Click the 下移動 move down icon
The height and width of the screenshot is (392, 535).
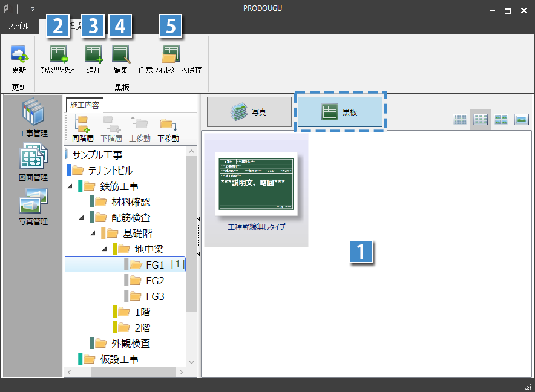coord(168,124)
